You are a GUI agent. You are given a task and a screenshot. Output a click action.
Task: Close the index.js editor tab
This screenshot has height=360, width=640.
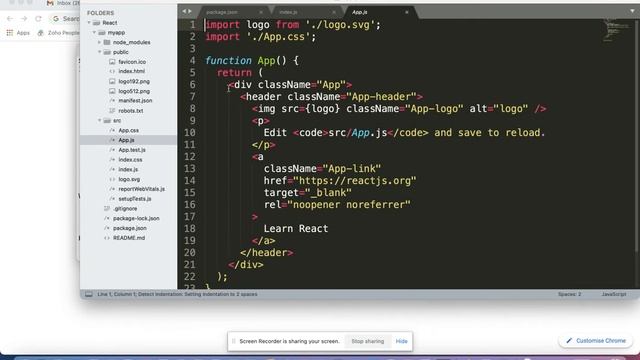(333, 12)
